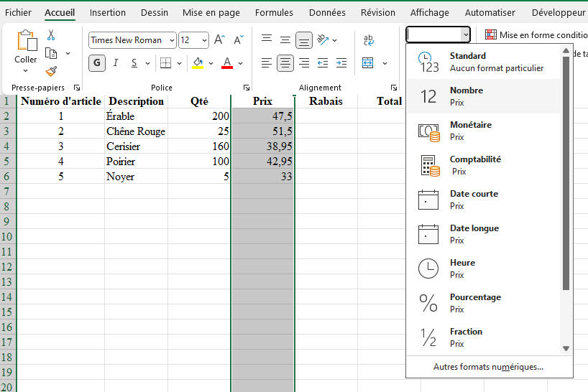588x392 pixels.
Task: Open Police dialog launcher
Action: [x=247, y=88]
